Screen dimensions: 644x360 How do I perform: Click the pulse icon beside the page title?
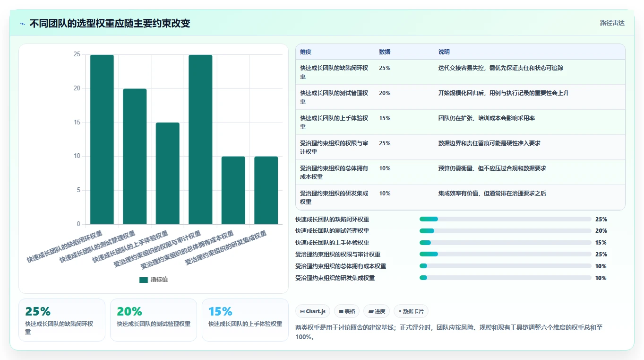pos(23,24)
